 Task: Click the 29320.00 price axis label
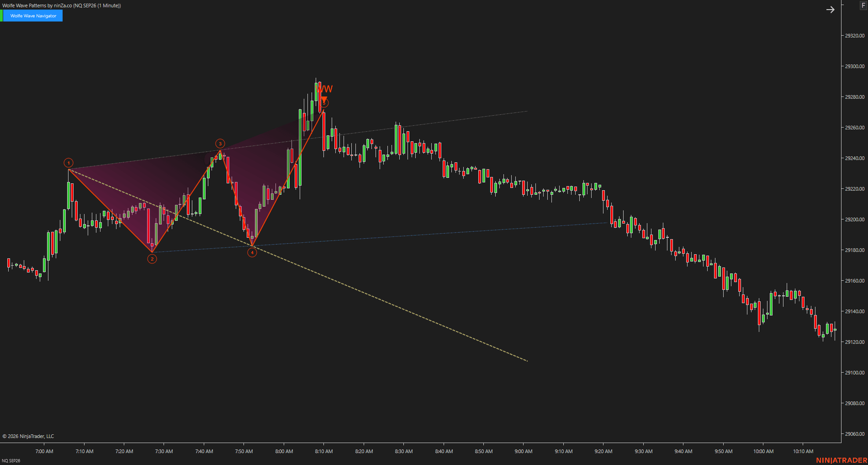854,36
